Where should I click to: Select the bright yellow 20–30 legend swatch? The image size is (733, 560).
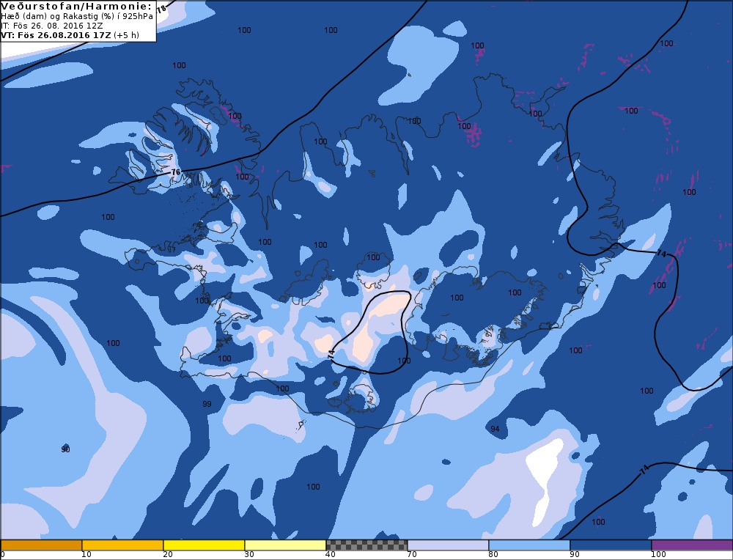click(204, 545)
